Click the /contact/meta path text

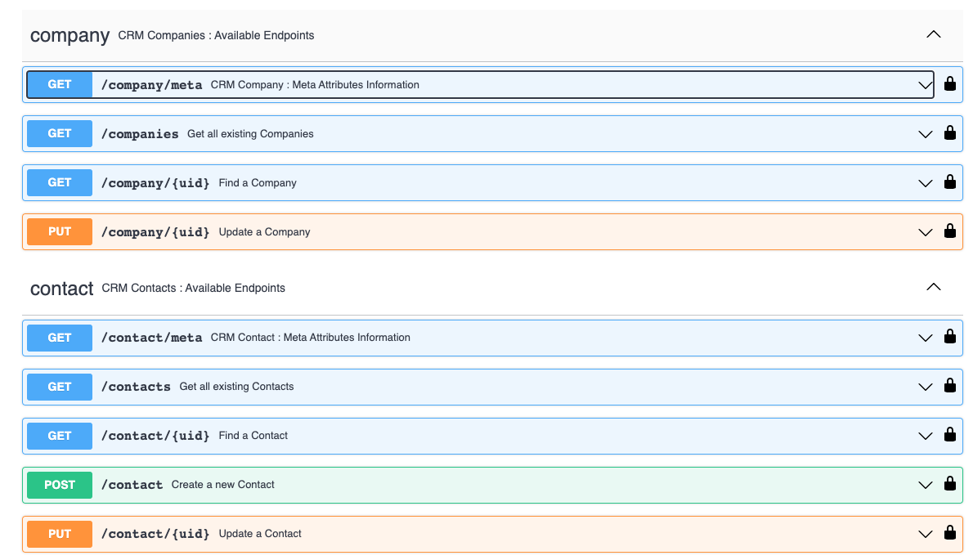pos(151,338)
